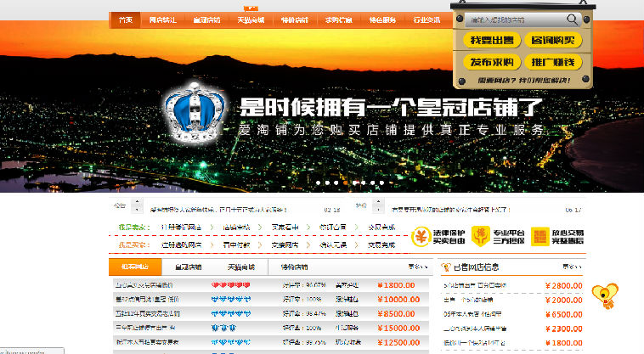644x354 pixels.
Task: Step the left announcement ticker down
Action: point(137,210)
